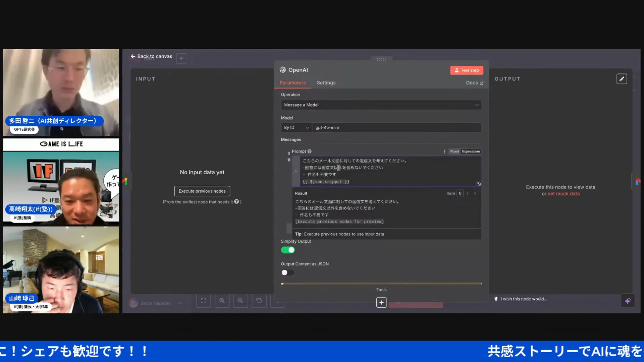
Task: Click the plus button beside Back to canvas
Action: pyautogui.click(x=181, y=58)
